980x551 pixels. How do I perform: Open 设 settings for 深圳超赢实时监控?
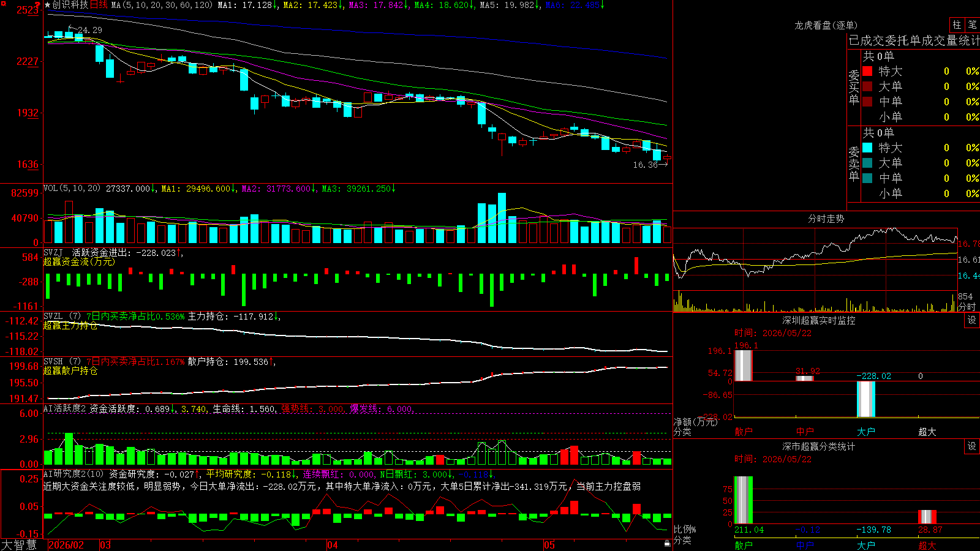pos(972,320)
